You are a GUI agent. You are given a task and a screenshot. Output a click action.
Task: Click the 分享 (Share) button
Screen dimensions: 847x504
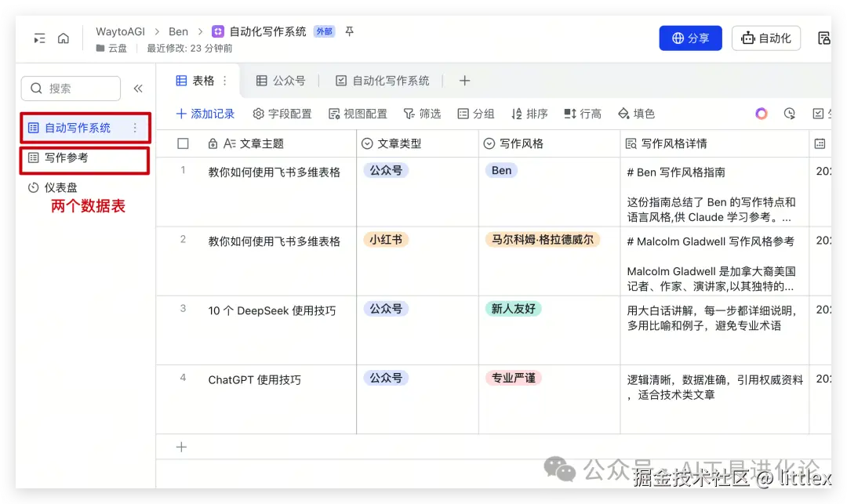point(690,38)
